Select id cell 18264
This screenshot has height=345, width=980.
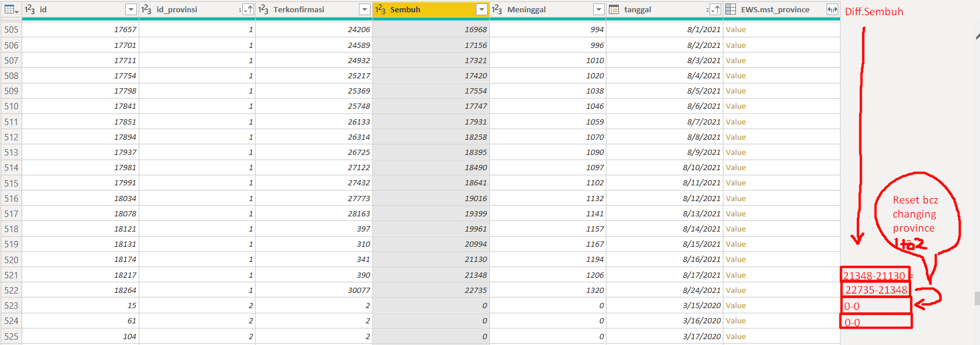(x=80, y=291)
